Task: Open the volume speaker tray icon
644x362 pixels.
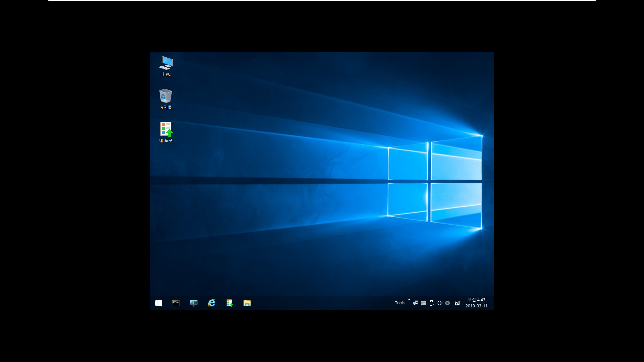Action: pos(439,303)
